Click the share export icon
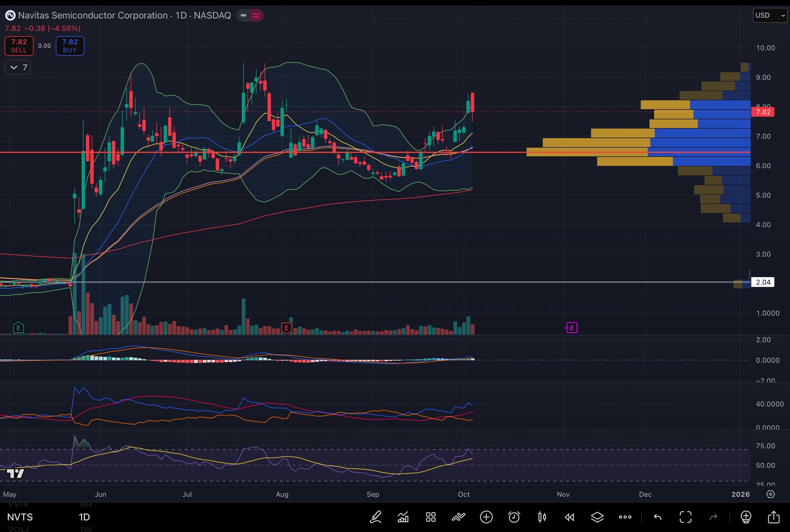Image resolution: width=790 pixels, height=532 pixels. coord(773,517)
